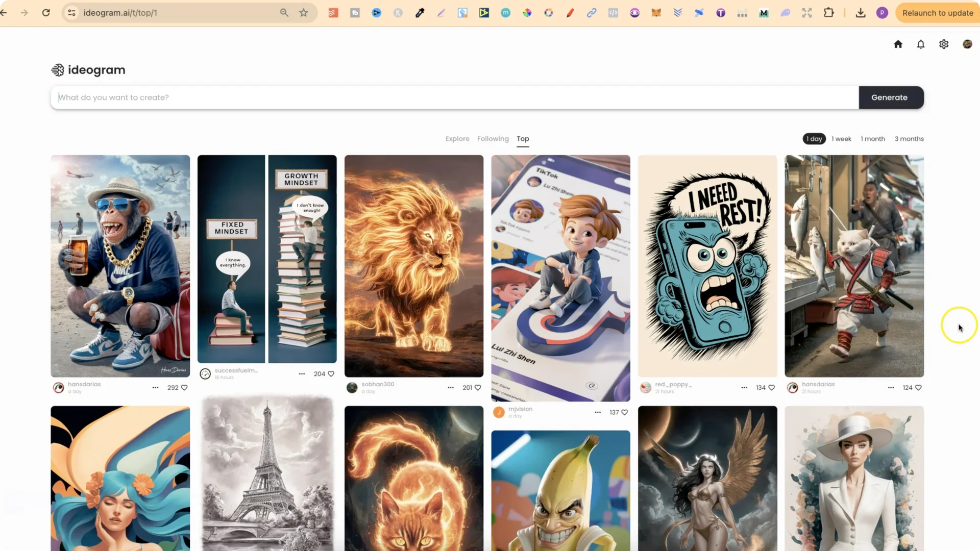Click the page reload icon

(46, 13)
